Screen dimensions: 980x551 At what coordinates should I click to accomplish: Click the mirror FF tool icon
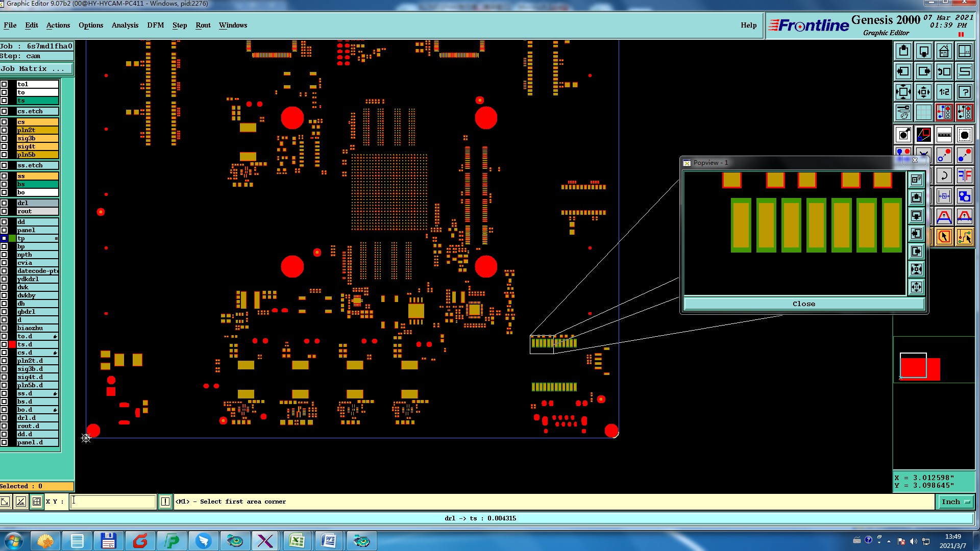[x=964, y=176]
